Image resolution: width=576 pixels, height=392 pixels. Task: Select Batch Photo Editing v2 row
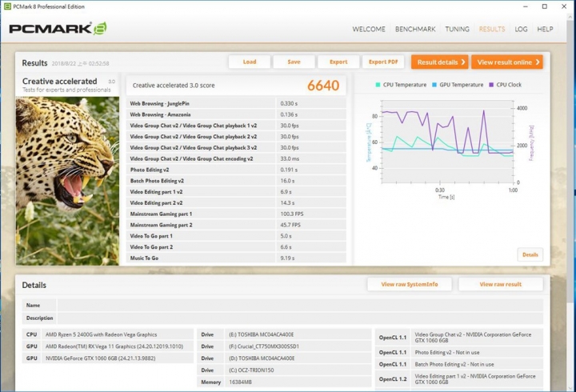point(236,181)
